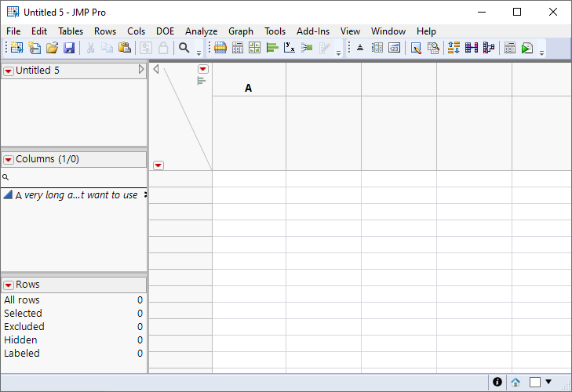Viewport: 572px width, 392px height.
Task: Click the Join tables icon
Action: click(x=472, y=48)
